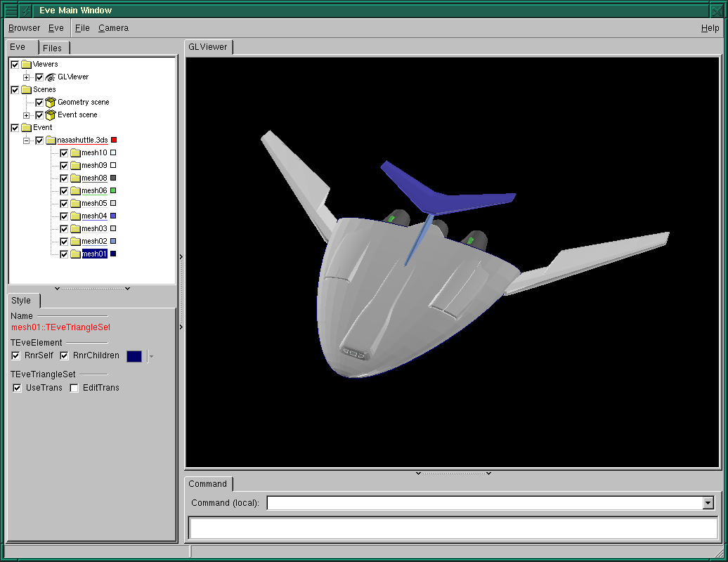Enable the EditTrans checkbox

pyautogui.click(x=74, y=387)
